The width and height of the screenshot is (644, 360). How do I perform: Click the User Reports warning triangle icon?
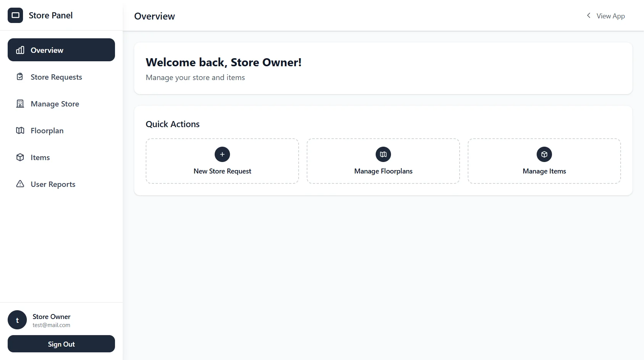(20, 184)
